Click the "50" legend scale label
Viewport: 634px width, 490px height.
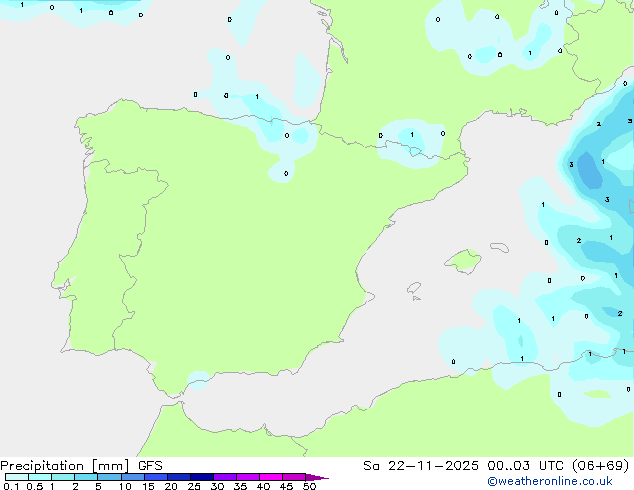(x=309, y=486)
